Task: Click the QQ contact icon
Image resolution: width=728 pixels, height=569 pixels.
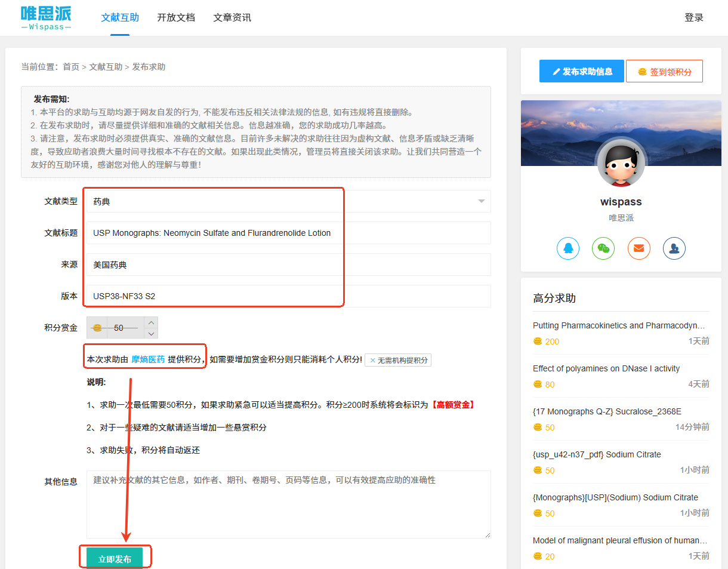Action: [x=568, y=248]
